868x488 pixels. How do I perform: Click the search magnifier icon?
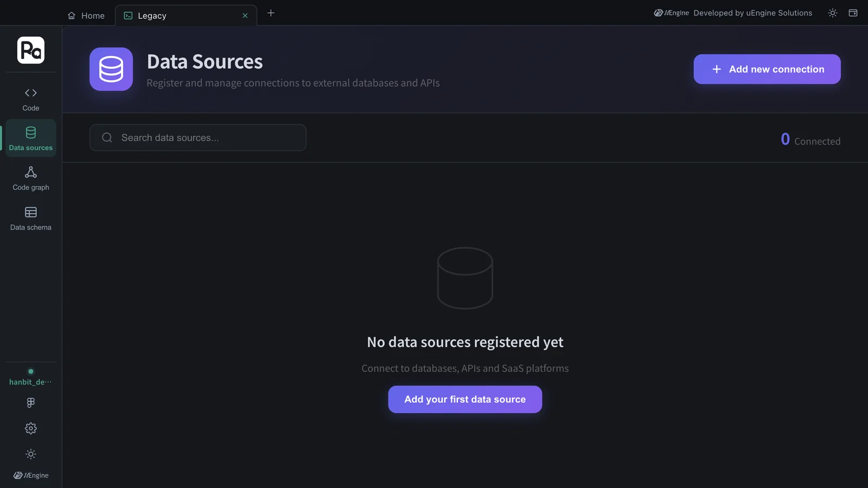pyautogui.click(x=107, y=138)
